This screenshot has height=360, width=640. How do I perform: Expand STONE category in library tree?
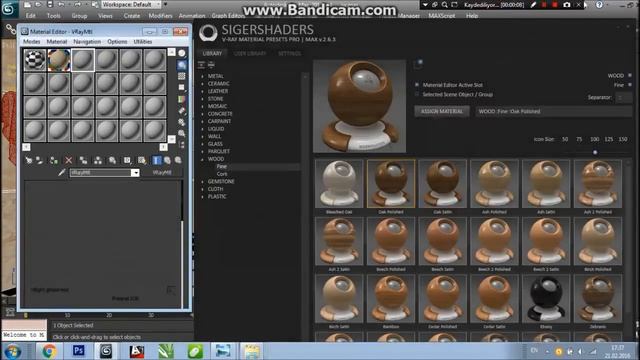coord(202,98)
